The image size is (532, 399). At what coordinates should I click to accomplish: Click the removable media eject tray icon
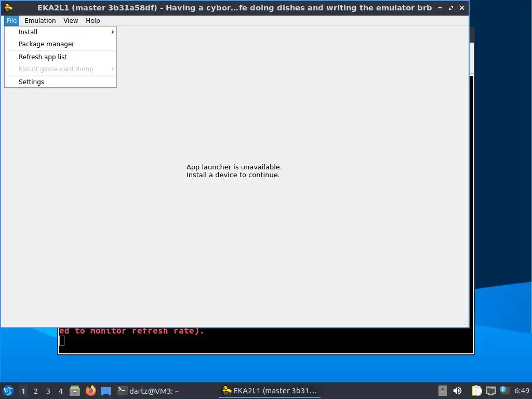pyautogui.click(x=443, y=391)
